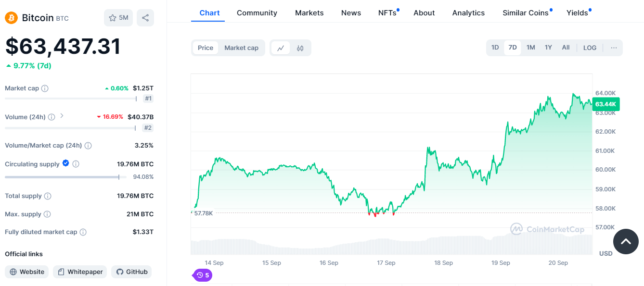Open the share icon button

point(145,18)
